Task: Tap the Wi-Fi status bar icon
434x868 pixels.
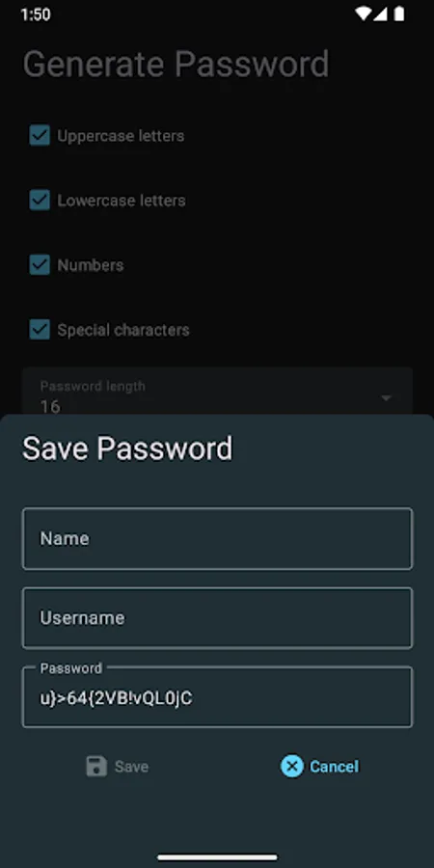Action: coord(363,14)
